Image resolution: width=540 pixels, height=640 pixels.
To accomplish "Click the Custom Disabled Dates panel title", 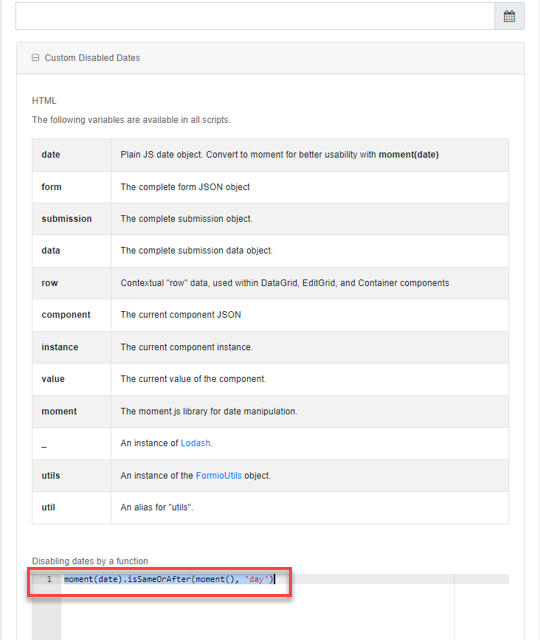I will 92,58.
